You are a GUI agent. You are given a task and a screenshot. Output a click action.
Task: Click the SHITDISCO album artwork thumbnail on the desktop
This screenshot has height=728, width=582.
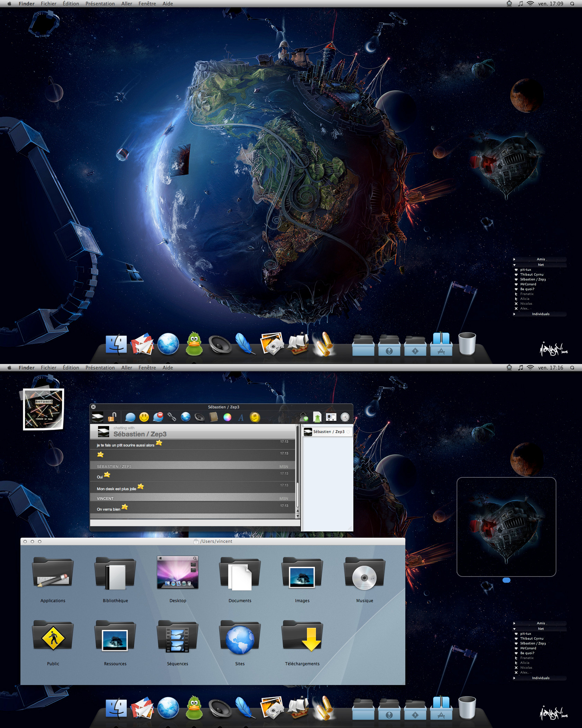44,409
